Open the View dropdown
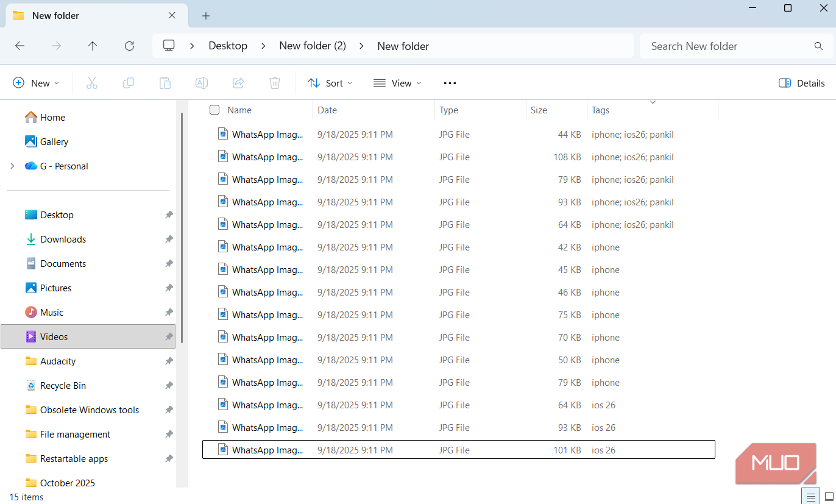 pos(397,83)
